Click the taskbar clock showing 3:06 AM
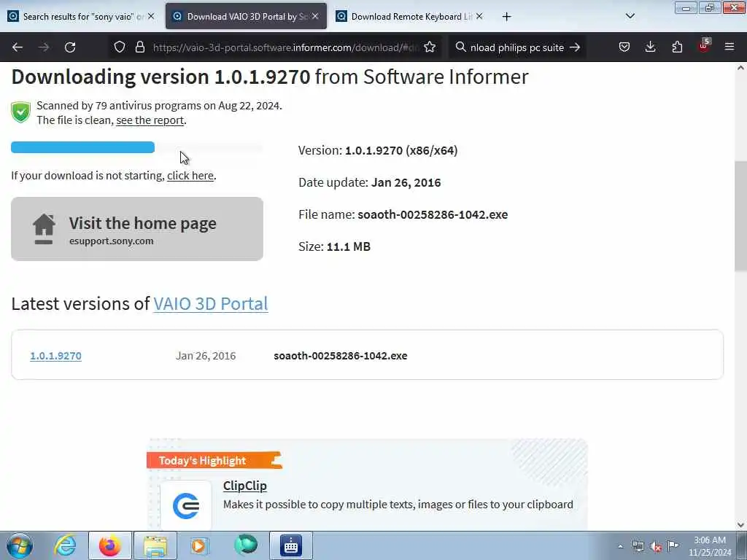The width and height of the screenshot is (747, 560). pyautogui.click(x=710, y=546)
